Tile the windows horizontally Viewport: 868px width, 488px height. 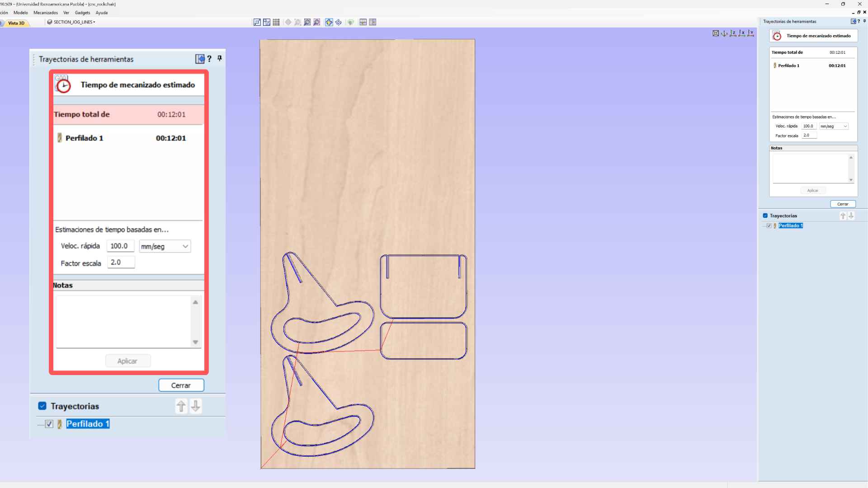(363, 22)
